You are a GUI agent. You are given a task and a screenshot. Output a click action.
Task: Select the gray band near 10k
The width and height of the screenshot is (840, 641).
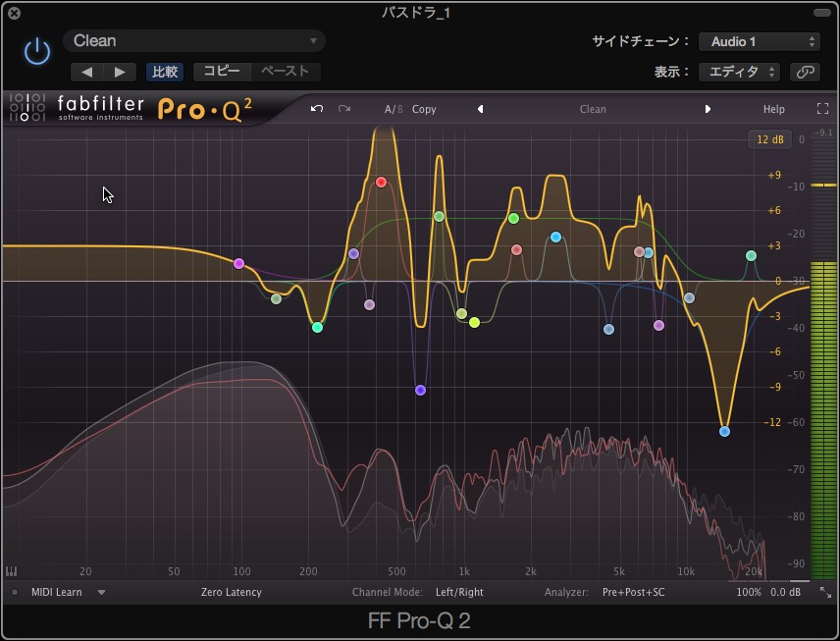tap(690, 297)
